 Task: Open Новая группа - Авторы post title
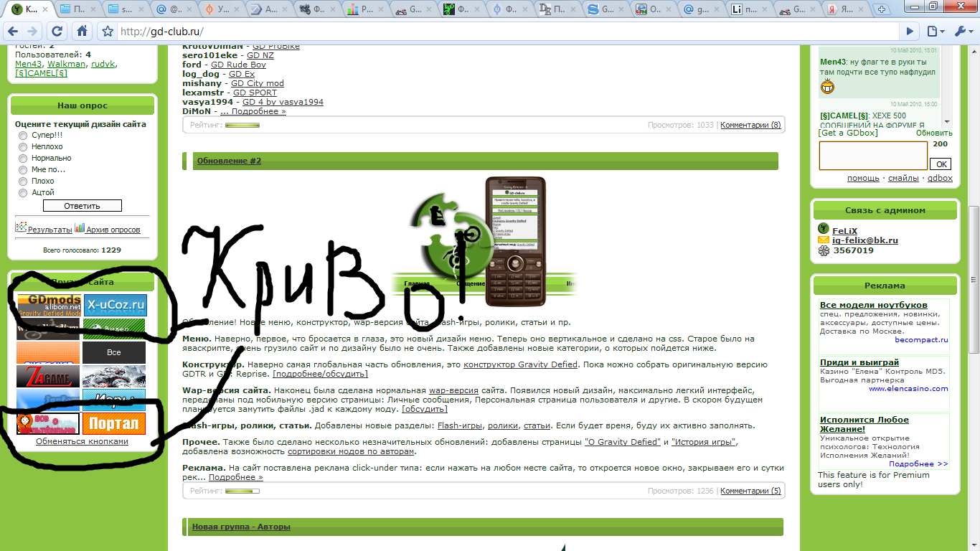pyautogui.click(x=241, y=527)
